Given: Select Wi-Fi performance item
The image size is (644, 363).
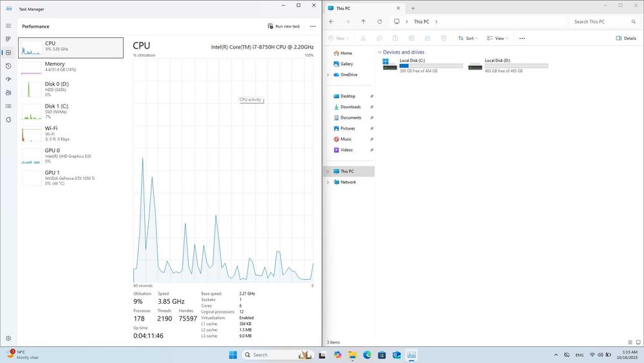Looking at the screenshot, I should click(x=71, y=133).
